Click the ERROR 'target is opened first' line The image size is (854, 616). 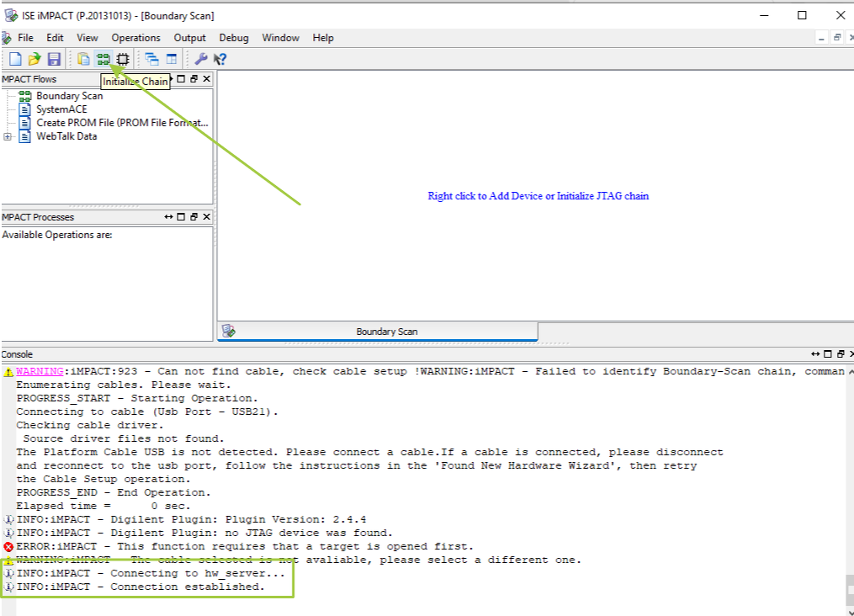click(245, 546)
